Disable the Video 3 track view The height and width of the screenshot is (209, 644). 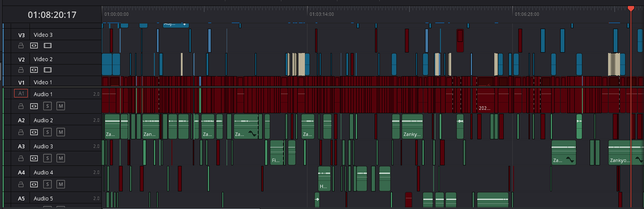click(47, 46)
